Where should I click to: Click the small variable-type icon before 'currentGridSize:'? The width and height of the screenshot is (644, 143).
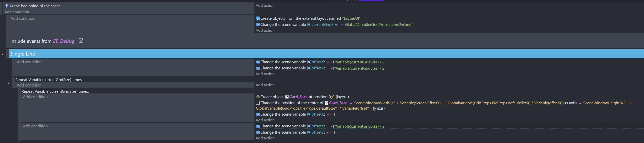(309, 25)
